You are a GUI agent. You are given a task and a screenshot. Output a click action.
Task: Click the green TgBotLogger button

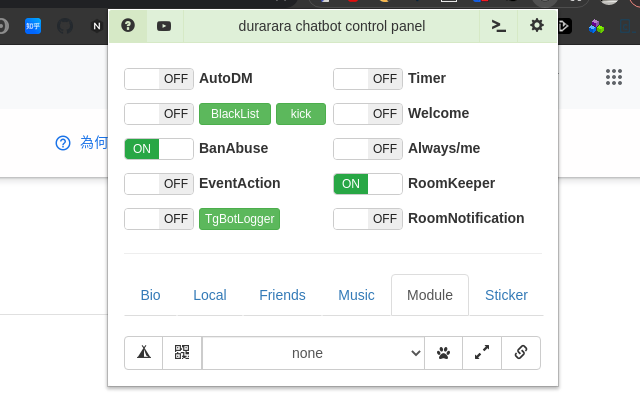coord(240,219)
